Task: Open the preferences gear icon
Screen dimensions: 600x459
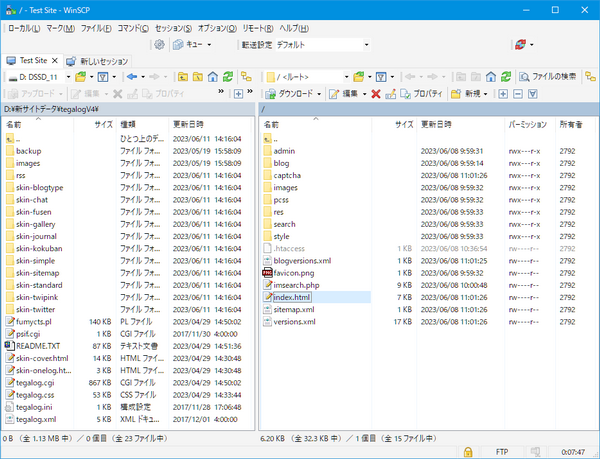Action: point(159,45)
